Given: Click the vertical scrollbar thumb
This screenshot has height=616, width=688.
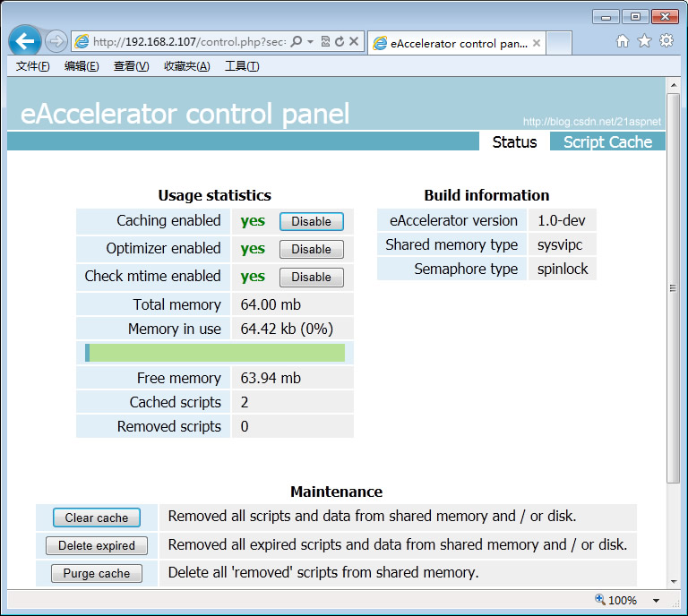Looking at the screenshot, I should click(x=673, y=288).
